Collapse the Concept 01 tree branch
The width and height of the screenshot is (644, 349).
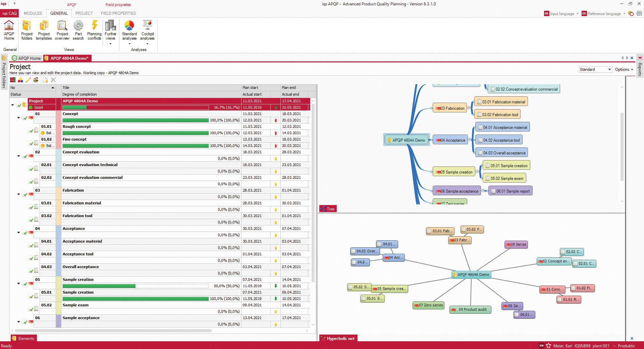tap(18, 118)
